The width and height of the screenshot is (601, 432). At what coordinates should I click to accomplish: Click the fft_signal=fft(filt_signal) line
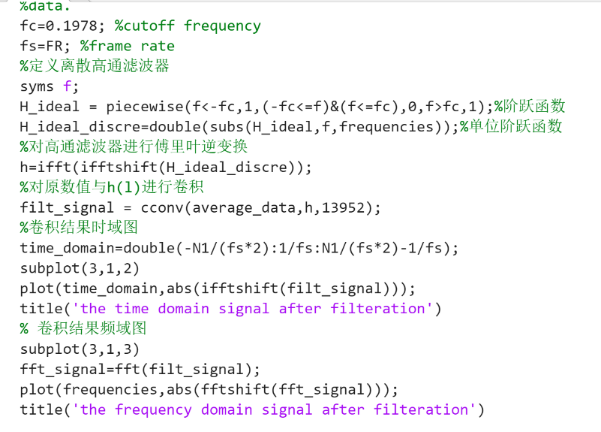(140, 369)
